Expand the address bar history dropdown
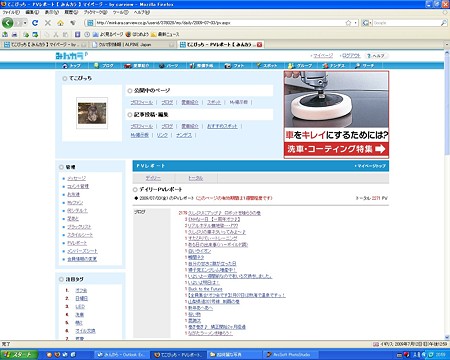Image resolution: width=450 pixels, height=360 pixels. click(356, 23)
